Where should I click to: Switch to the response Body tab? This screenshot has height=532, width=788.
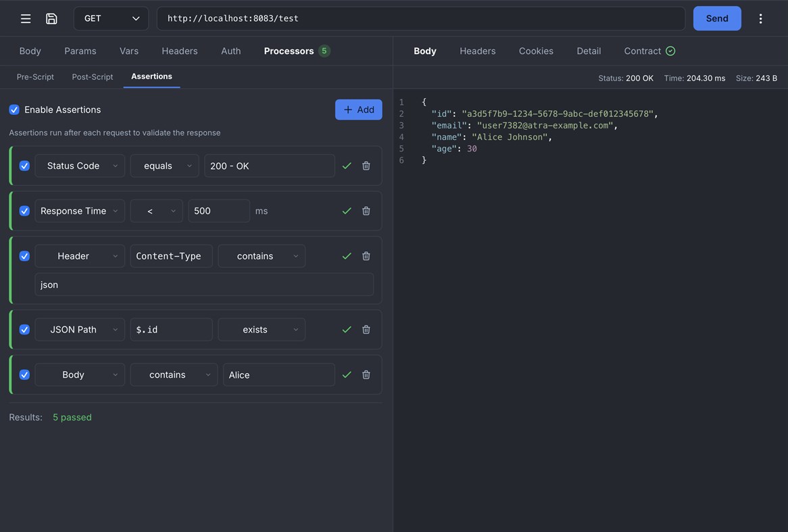pos(424,51)
